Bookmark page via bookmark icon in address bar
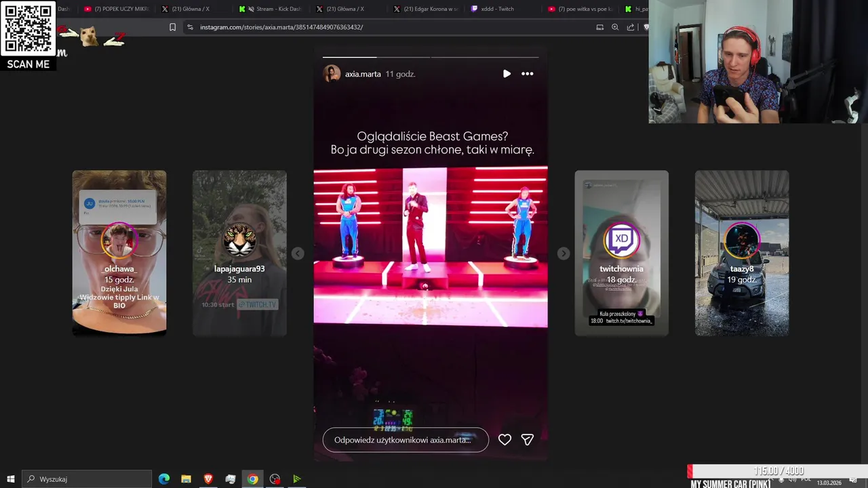Image resolution: width=868 pixels, height=488 pixels. (x=172, y=27)
